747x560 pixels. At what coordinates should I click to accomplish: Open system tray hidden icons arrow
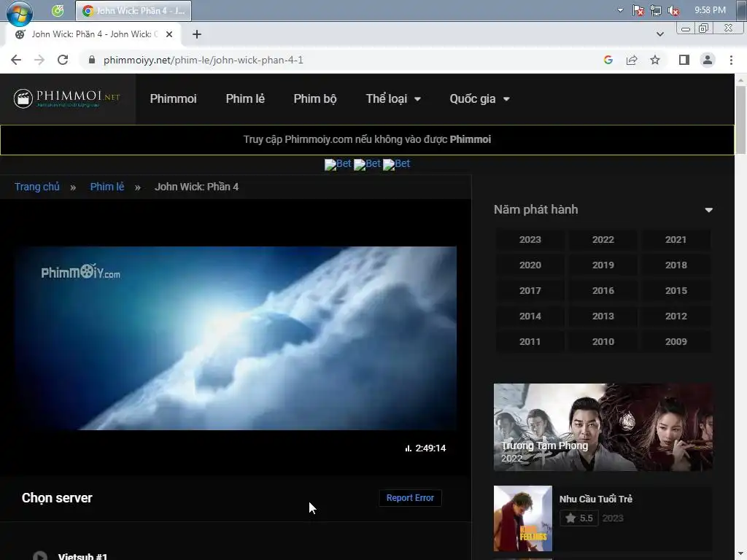[620, 10]
